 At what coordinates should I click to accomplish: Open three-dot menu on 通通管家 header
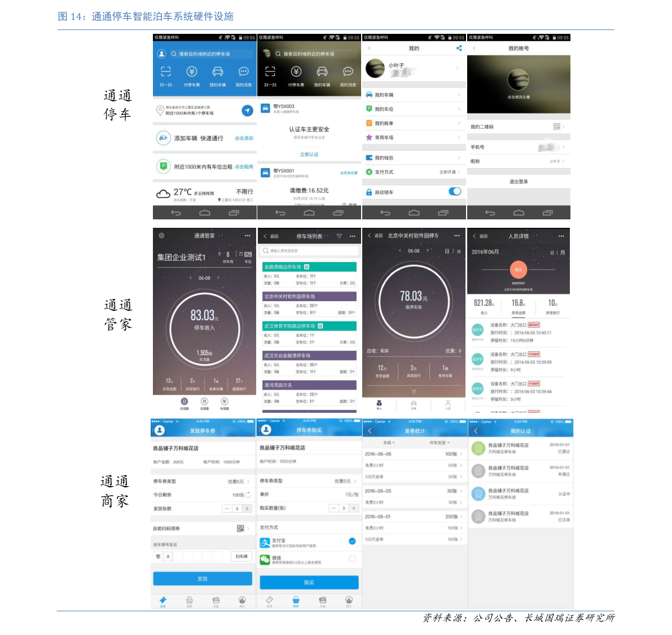coord(248,236)
